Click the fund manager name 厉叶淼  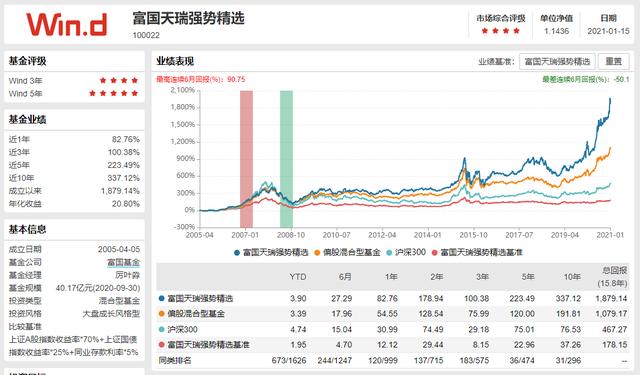point(127,275)
